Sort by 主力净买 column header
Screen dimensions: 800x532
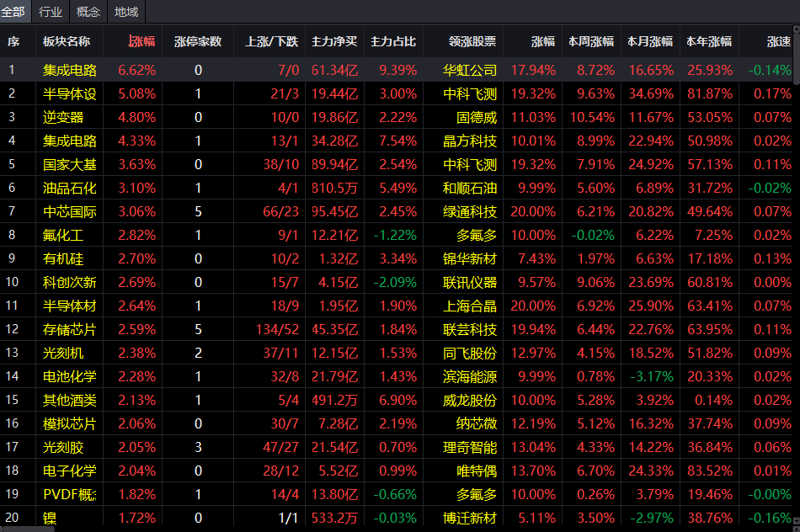pos(334,41)
